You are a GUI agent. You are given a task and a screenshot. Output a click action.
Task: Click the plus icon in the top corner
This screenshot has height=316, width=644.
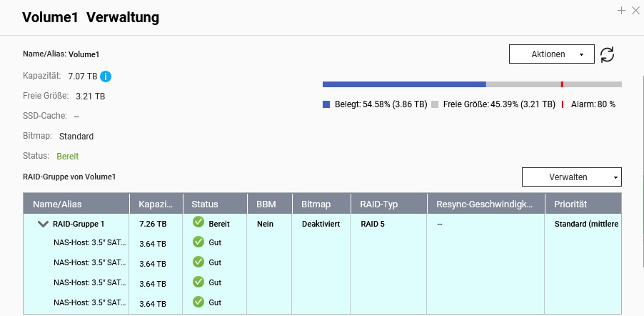pos(622,10)
